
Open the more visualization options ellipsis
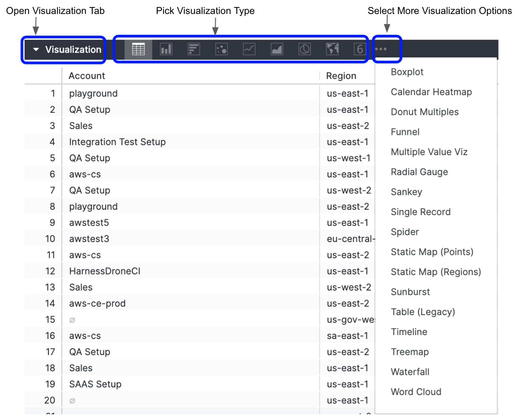point(381,49)
